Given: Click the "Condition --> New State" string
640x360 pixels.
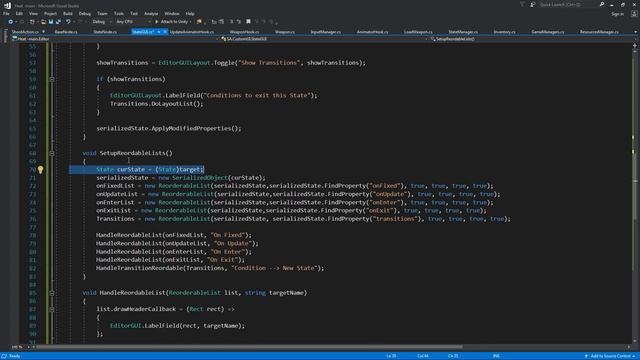Looking at the screenshot, I should coord(274,268).
